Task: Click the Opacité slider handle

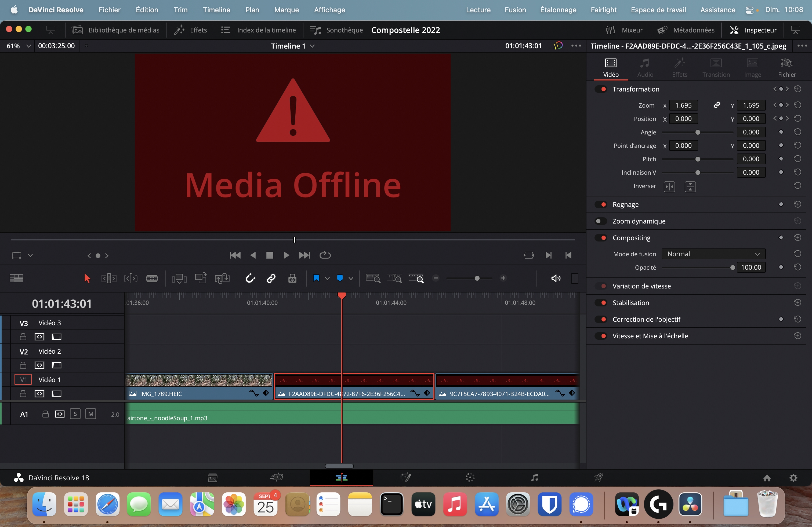Action: 732,268
